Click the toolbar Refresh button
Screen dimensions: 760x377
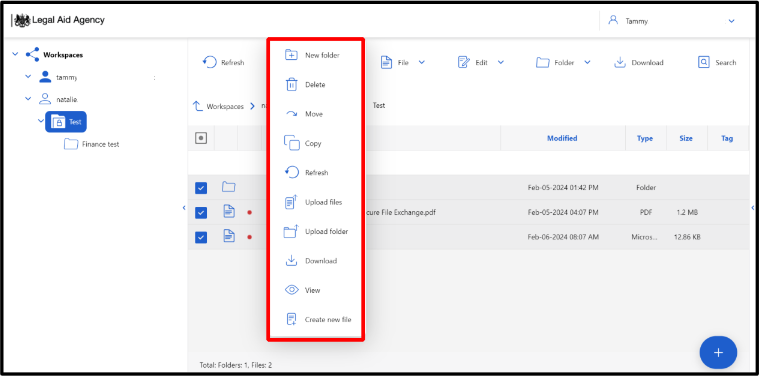[x=223, y=63]
